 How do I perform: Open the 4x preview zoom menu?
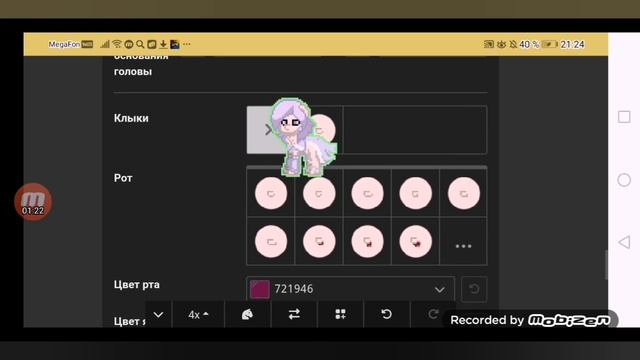tap(198, 315)
